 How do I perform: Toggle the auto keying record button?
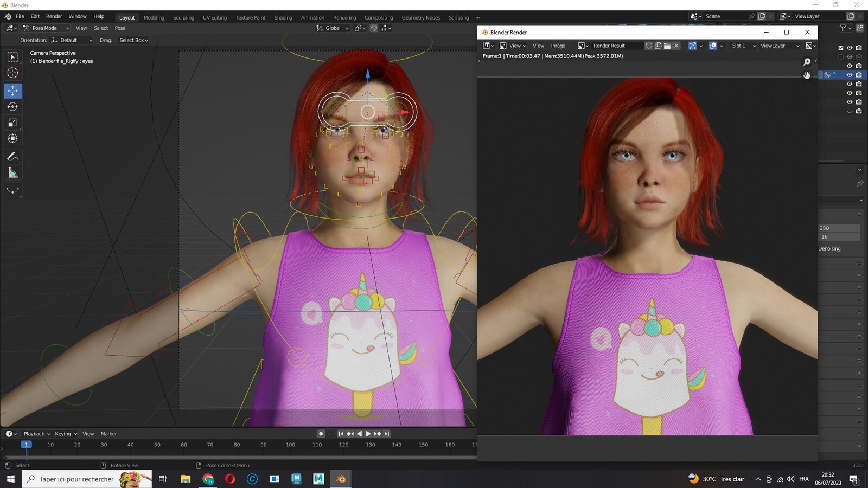pos(321,434)
